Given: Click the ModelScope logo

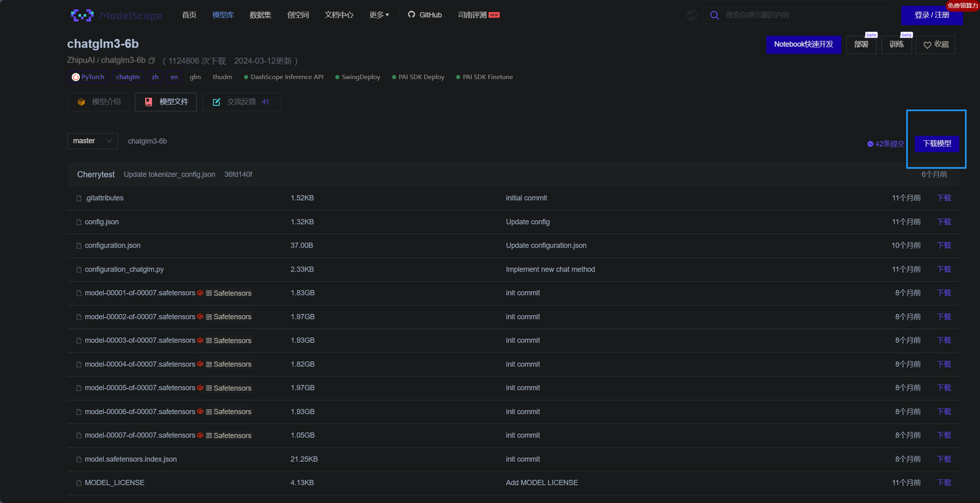Looking at the screenshot, I should (116, 15).
